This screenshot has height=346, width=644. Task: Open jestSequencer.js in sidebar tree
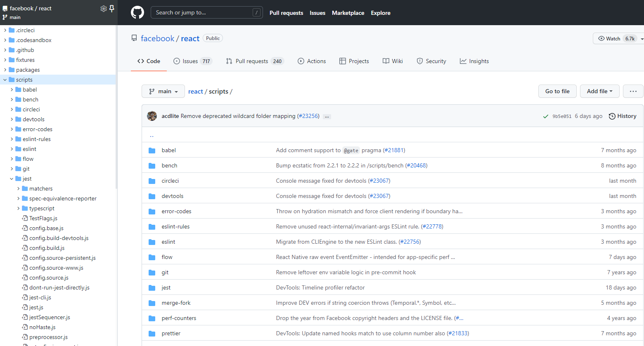(50, 317)
